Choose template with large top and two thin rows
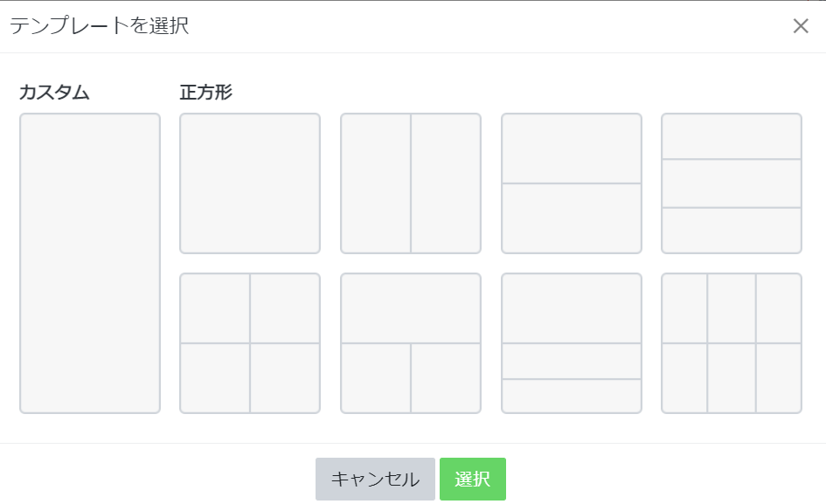 click(x=572, y=343)
